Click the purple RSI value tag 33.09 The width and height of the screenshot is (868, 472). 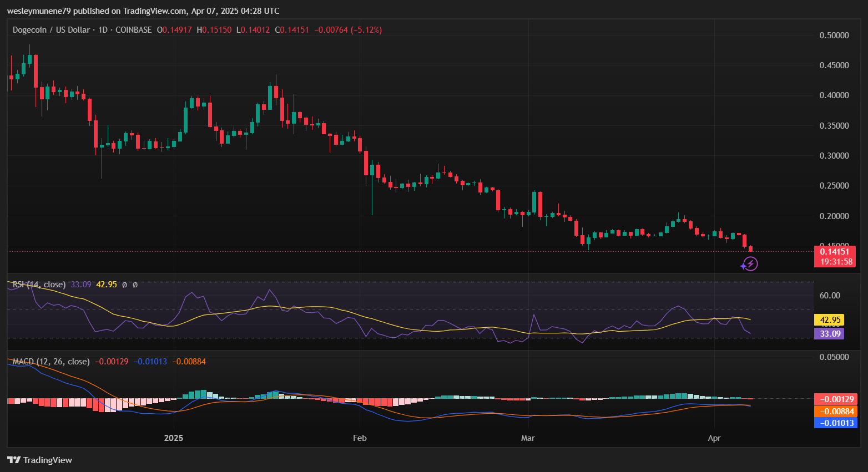[829, 333]
